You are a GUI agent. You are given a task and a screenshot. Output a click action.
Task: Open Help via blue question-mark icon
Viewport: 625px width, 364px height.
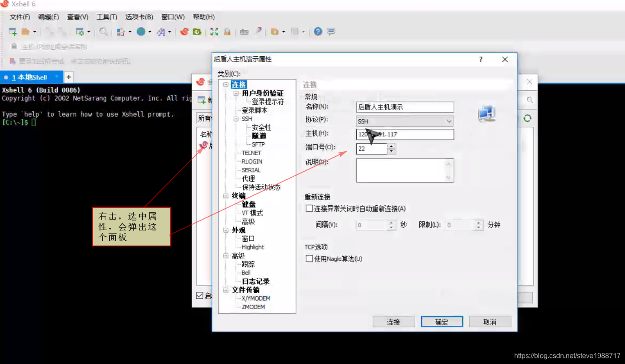point(318,32)
